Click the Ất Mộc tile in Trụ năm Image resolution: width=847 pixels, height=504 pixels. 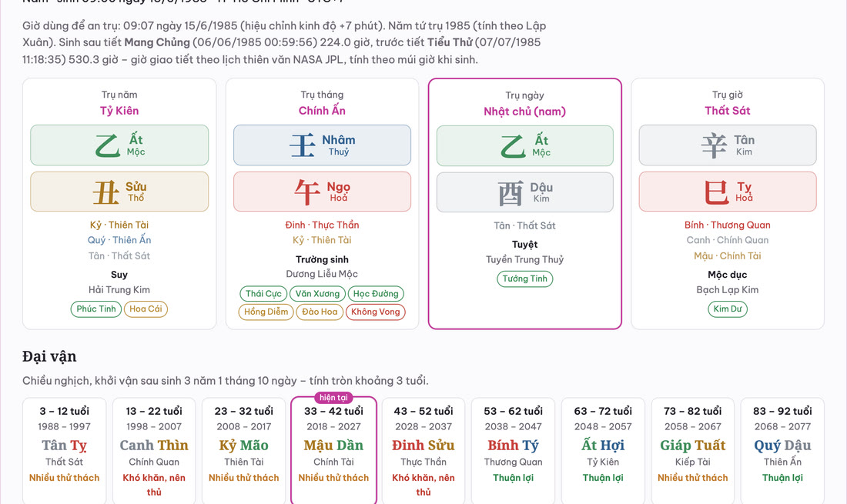[x=119, y=145]
